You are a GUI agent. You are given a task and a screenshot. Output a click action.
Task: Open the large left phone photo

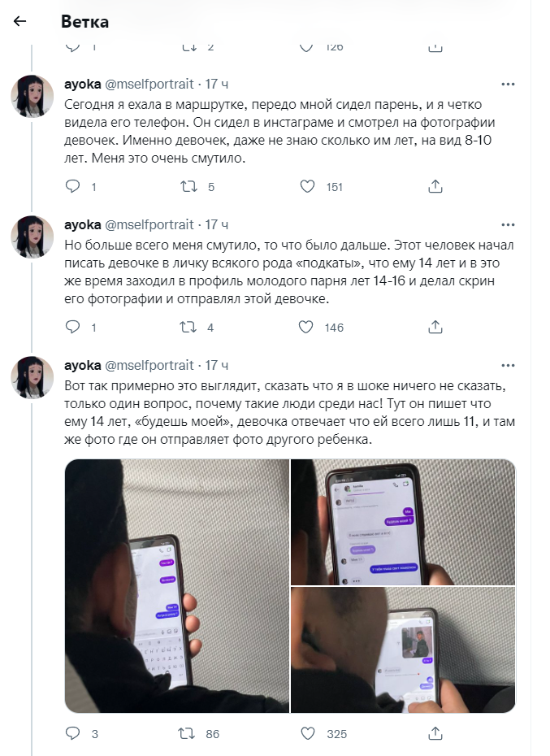(177, 586)
